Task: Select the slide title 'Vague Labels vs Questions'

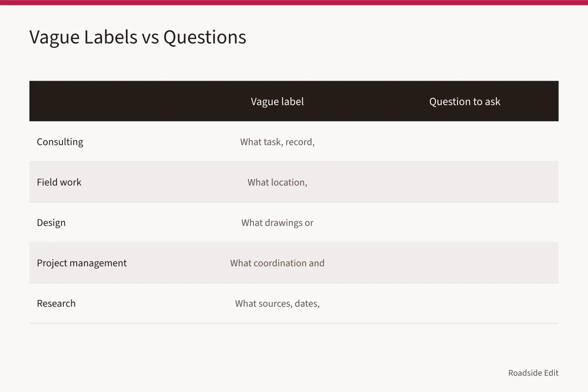Action: [x=138, y=37]
